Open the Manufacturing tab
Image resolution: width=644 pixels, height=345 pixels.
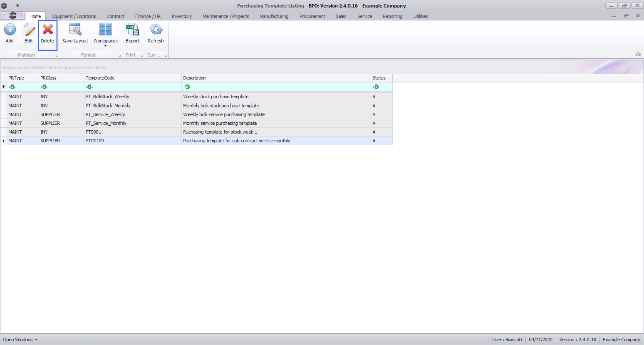[274, 16]
